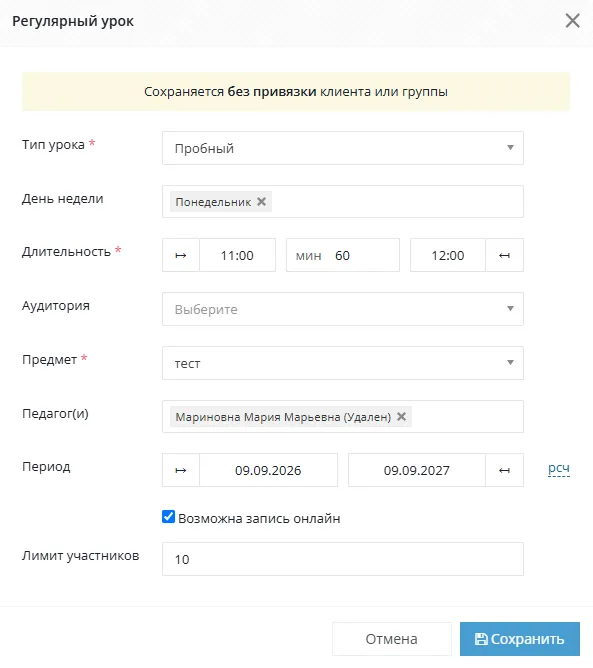Screen dimensions: 593x668
Task: Expand the Аудитория dropdown
Action: [343, 309]
